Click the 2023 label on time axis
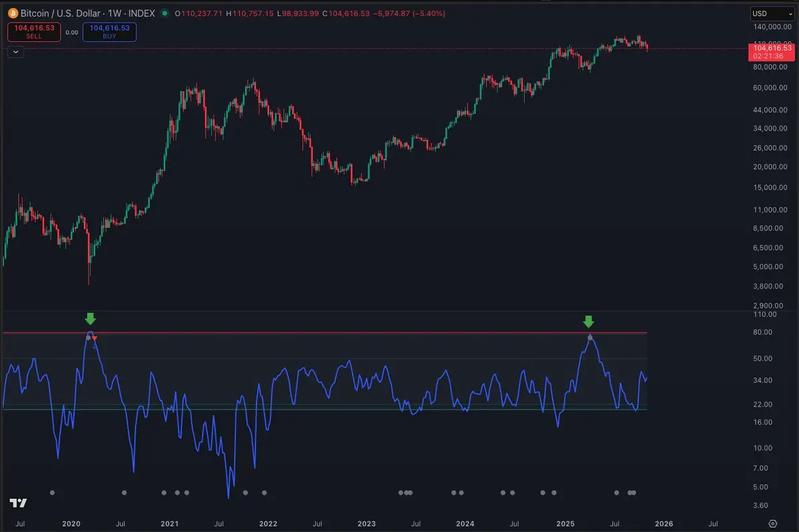The image size is (799, 532). pos(366,524)
